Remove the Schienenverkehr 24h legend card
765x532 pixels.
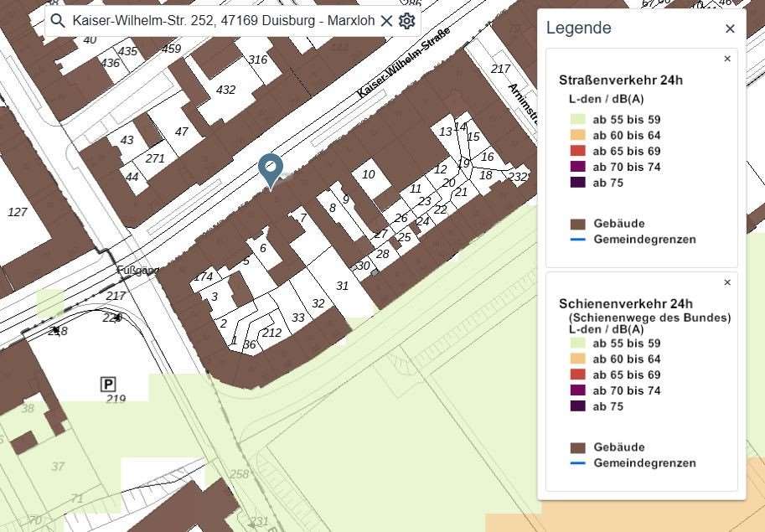(727, 283)
